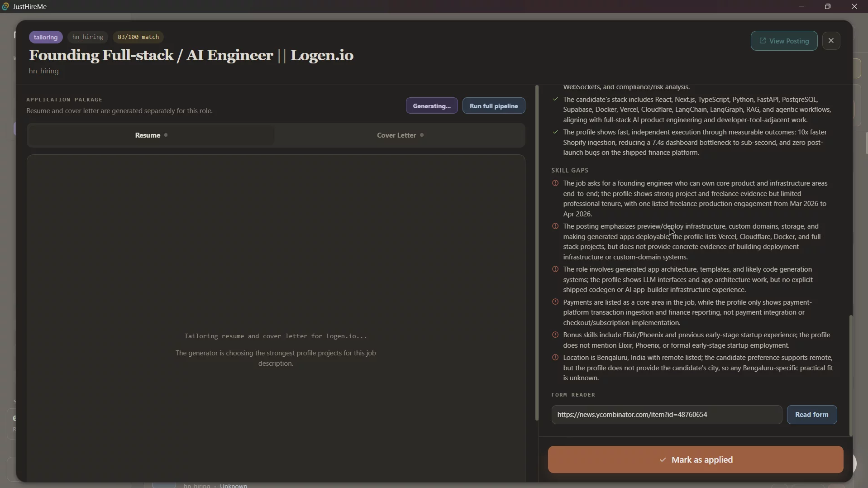Click the form reader URL field
The width and height of the screenshot is (868, 488).
[x=666, y=415]
